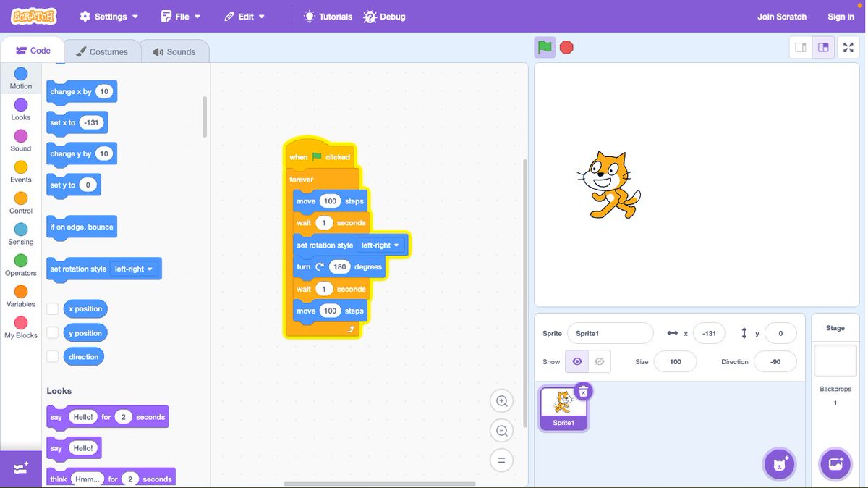Tick the direction reporter checkbox

click(x=52, y=357)
